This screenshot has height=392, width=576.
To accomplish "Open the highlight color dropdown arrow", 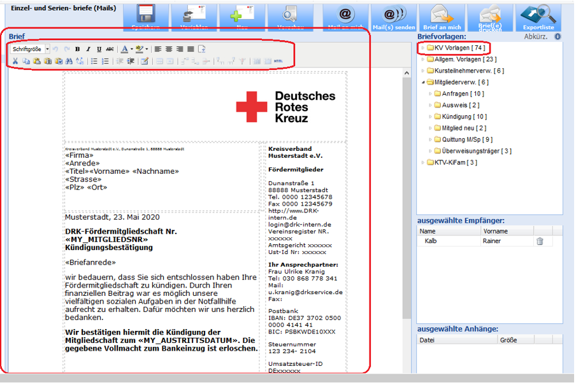I will 147,49.
